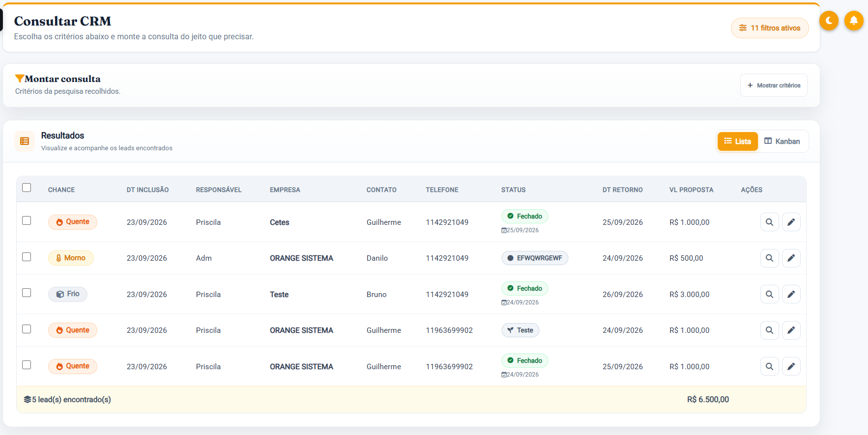
Task: Sort by DT INCLUSÃO column header
Action: [x=148, y=190]
